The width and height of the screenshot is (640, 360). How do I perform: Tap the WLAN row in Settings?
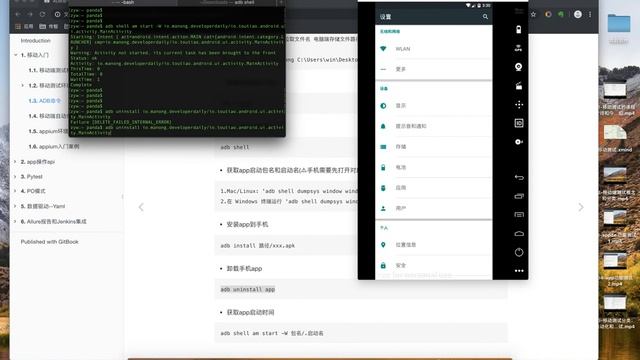pyautogui.click(x=434, y=49)
